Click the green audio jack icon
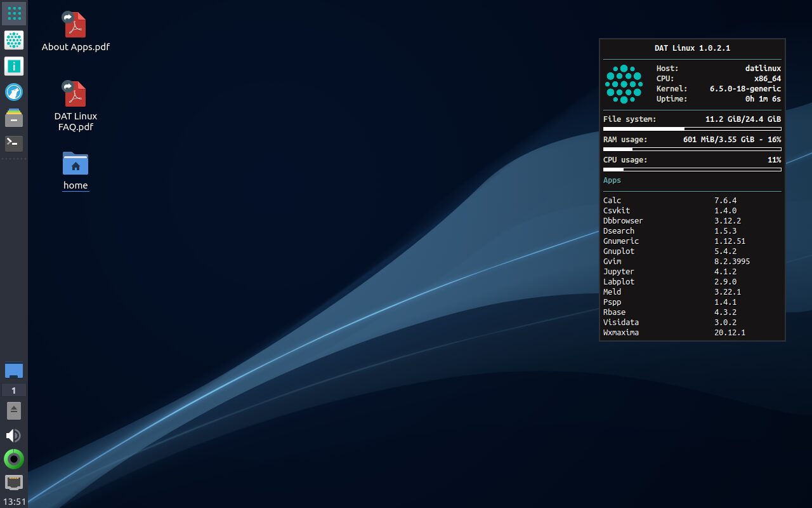Image resolution: width=812 pixels, height=508 pixels. (x=13, y=458)
